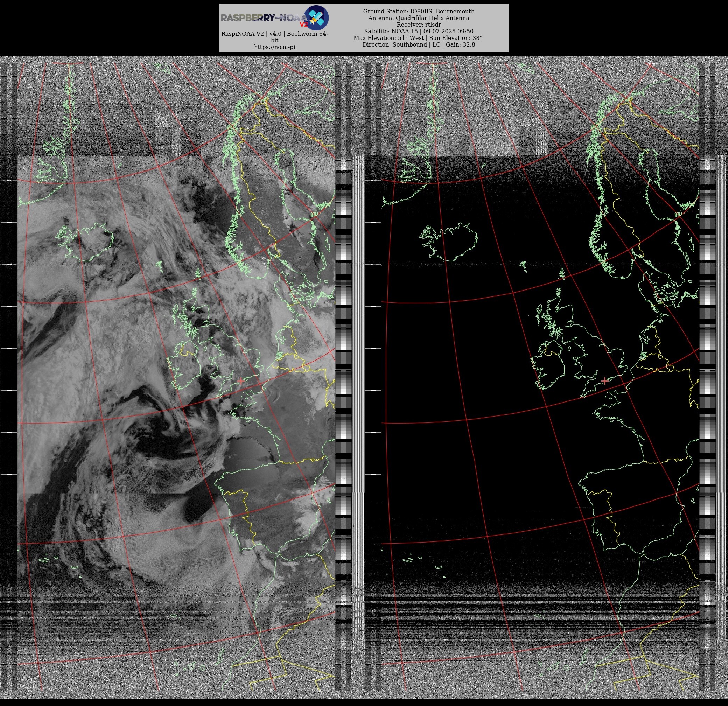Select 'Satellite: NOAA 15 | 09-07-2025 09:50' line

(x=419, y=31)
